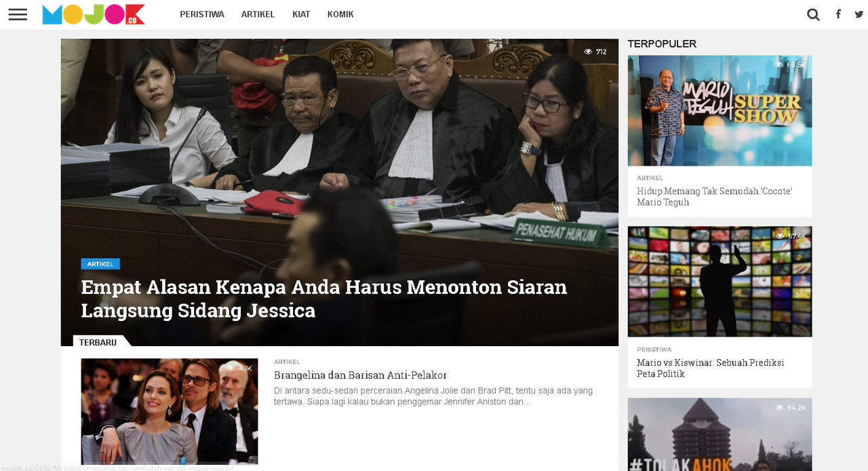
Task: Click PERISTIWA label under TV-wall image
Action: pos(654,350)
